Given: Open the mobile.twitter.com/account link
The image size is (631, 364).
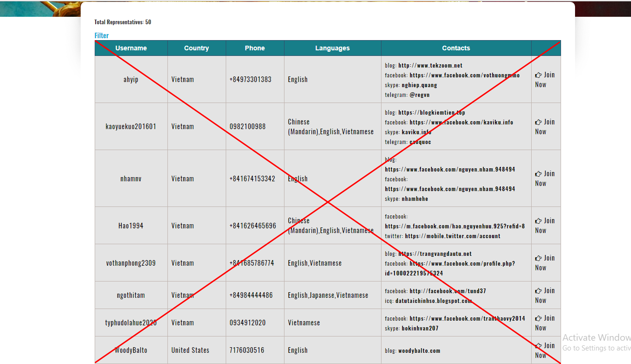Looking at the screenshot, I should 452,236.
